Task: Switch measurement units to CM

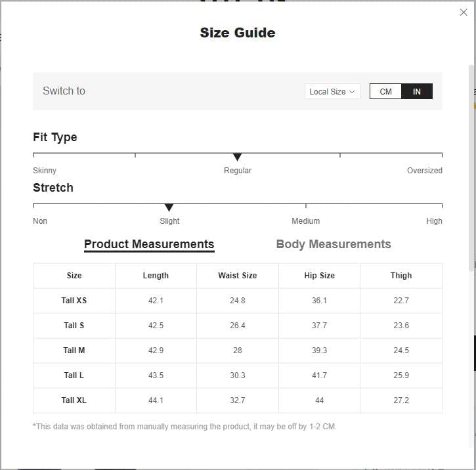Action: coord(385,92)
